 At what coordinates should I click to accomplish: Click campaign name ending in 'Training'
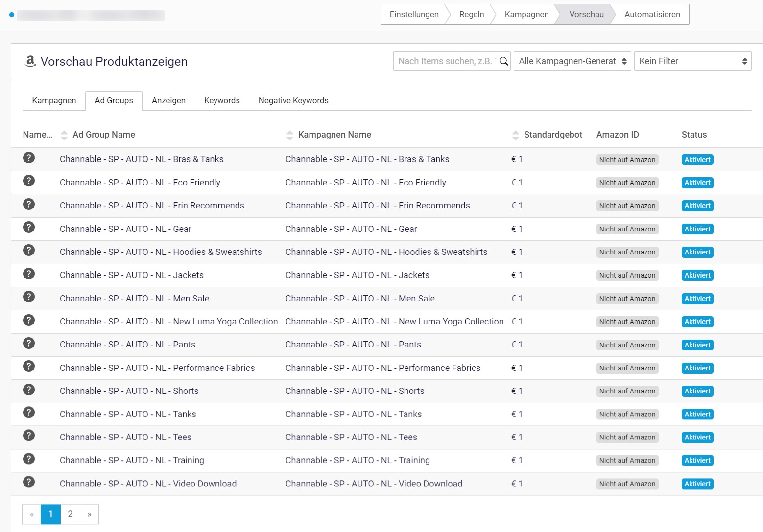(x=358, y=460)
